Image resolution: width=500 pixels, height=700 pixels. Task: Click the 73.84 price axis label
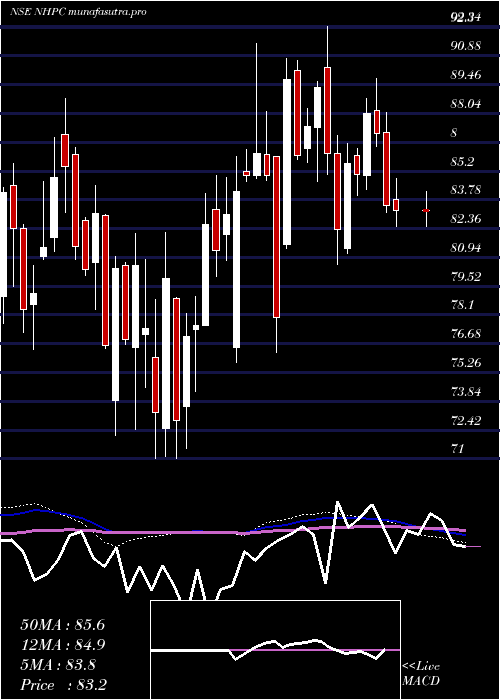click(x=466, y=392)
